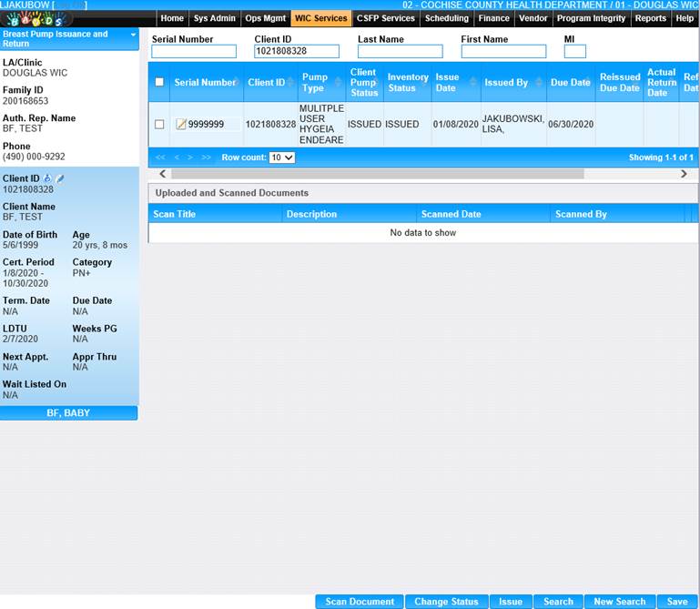The image size is (700, 609).
Task: Click the MULITPLE USER HYGEIA ENDEARE cell
Action: [x=321, y=124]
